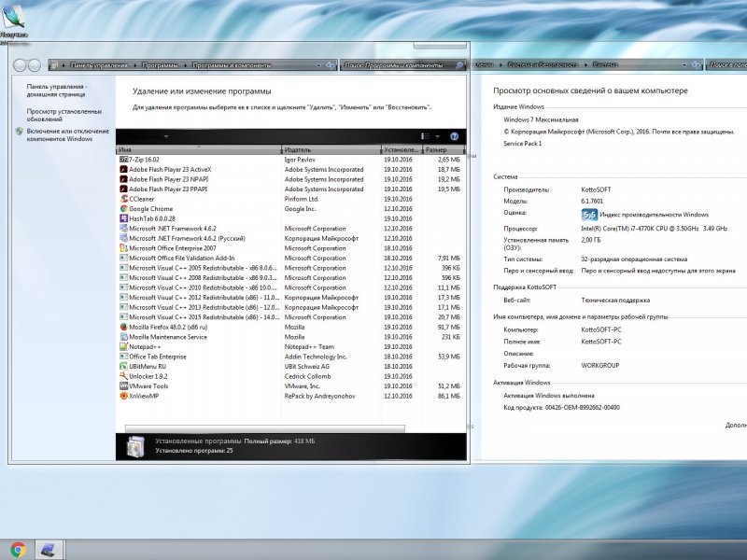Select the Office Tab Enterprise icon
This screenshot has height=560, width=747.
[124, 357]
